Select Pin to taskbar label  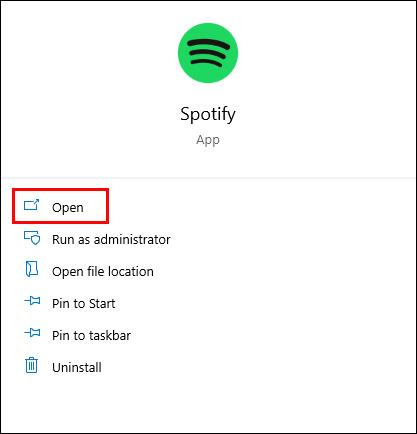tap(91, 335)
